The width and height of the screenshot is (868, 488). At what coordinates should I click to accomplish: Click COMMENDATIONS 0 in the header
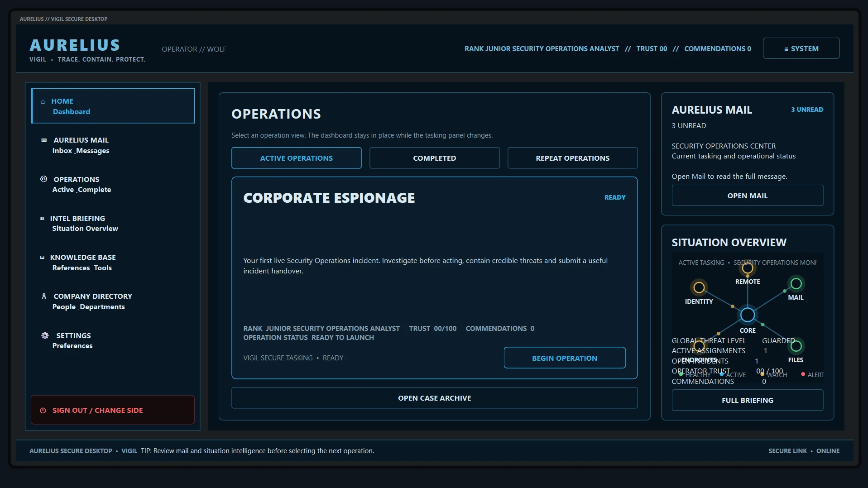tap(718, 49)
